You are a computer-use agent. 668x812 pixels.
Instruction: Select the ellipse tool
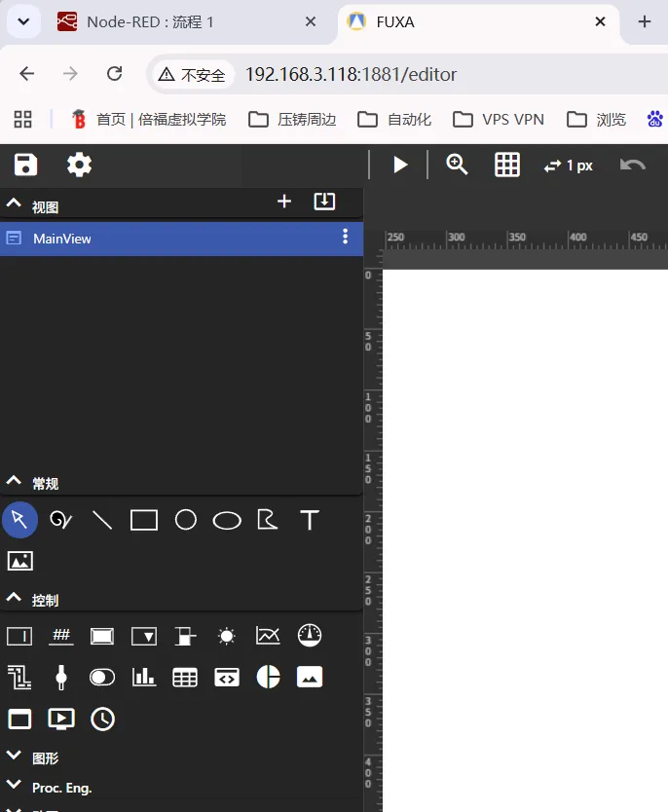tap(227, 521)
